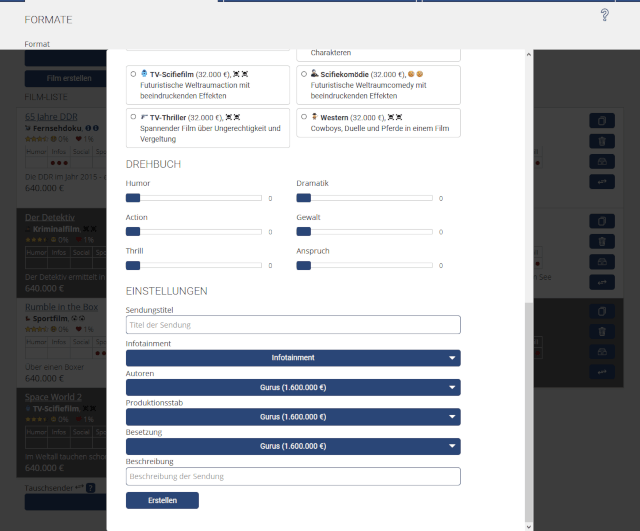Screen dimensions: 640x531
Task: Click the FILM-LISTE heading
Action: pyautogui.click(x=46, y=97)
